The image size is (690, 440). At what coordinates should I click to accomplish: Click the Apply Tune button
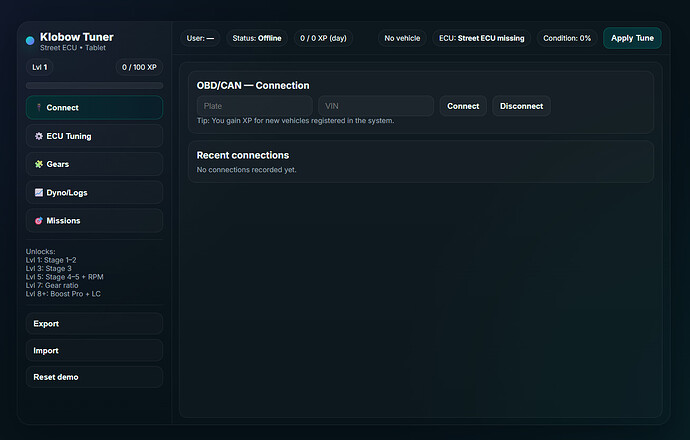tap(632, 38)
